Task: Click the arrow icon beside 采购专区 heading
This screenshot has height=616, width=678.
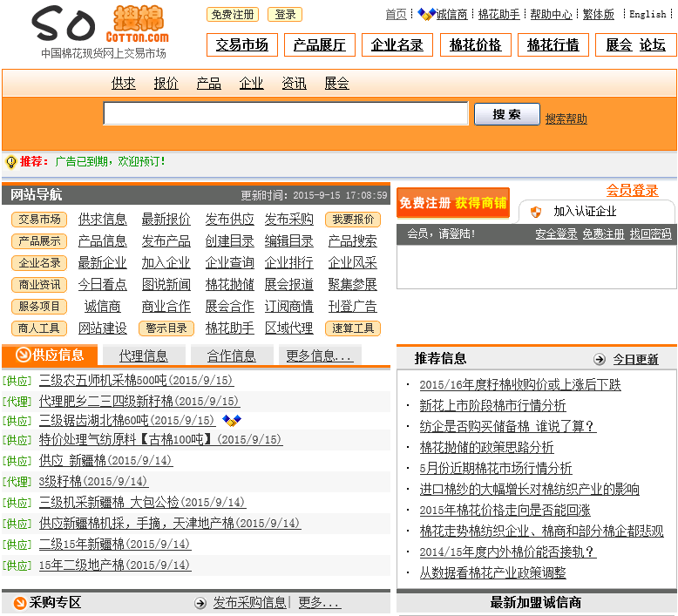Action: point(19,603)
